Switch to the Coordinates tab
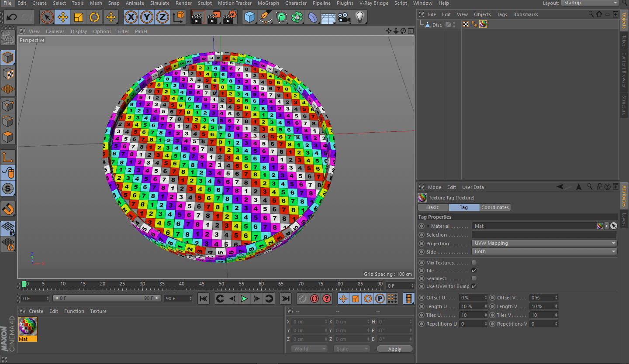This screenshot has height=364, width=629. click(495, 207)
